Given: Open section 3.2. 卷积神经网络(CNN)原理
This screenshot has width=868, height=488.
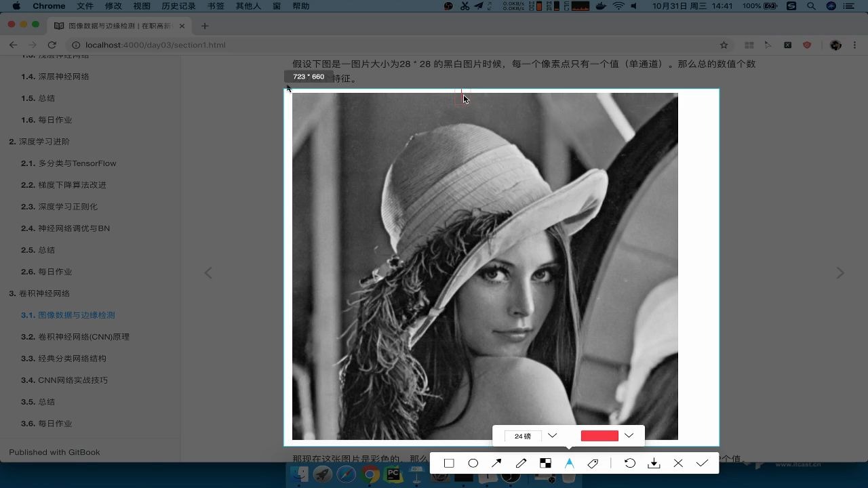Looking at the screenshot, I should coord(75,337).
